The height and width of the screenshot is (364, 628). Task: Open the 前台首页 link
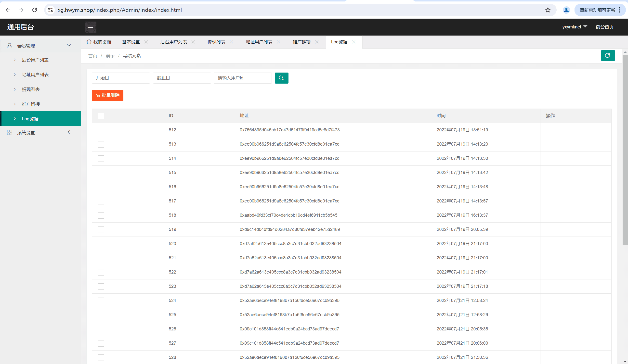604,27
